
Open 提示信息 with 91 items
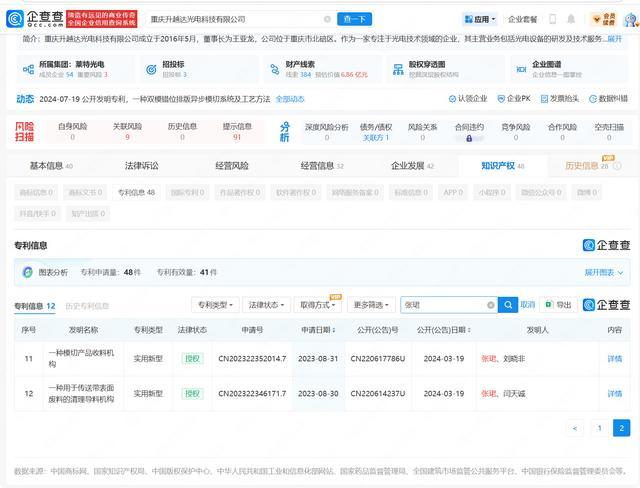[x=237, y=131]
